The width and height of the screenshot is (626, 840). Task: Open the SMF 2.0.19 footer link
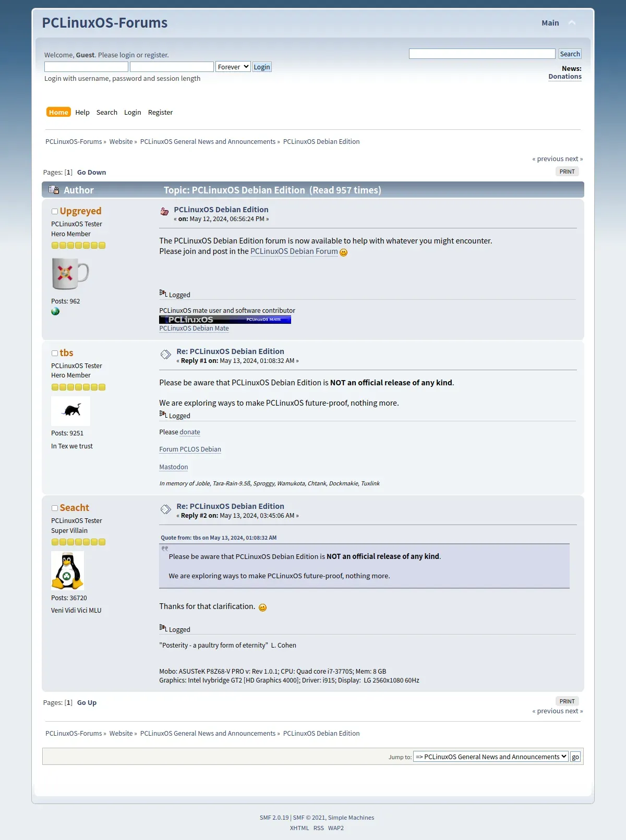tap(274, 818)
